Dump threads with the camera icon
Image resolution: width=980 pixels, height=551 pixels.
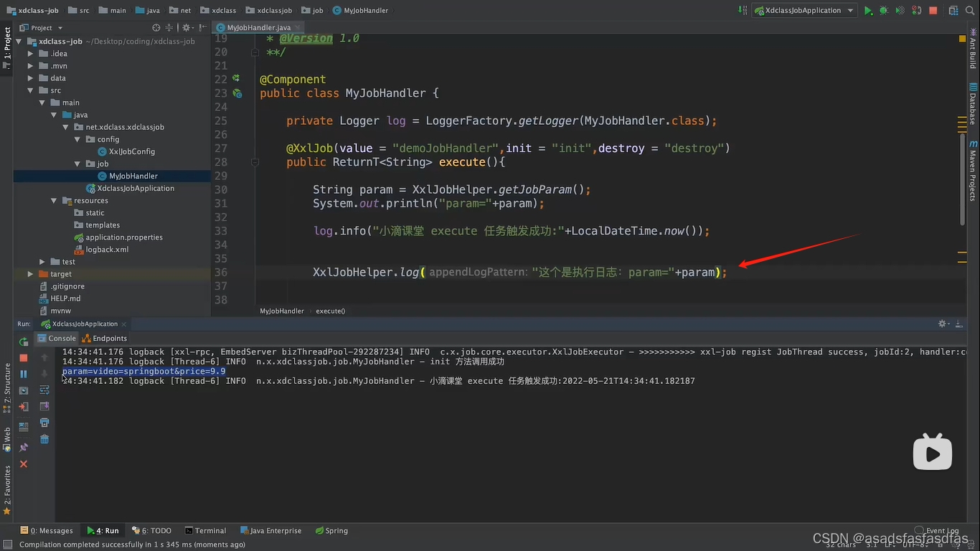point(24,390)
